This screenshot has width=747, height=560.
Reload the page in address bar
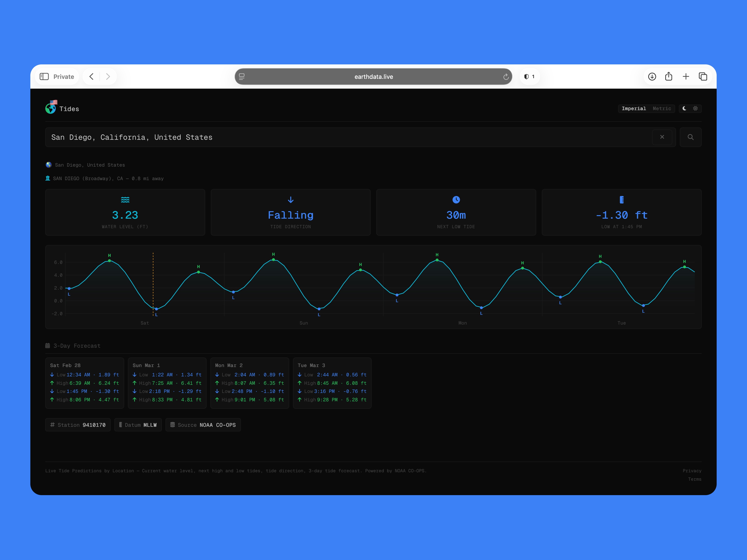tap(506, 77)
